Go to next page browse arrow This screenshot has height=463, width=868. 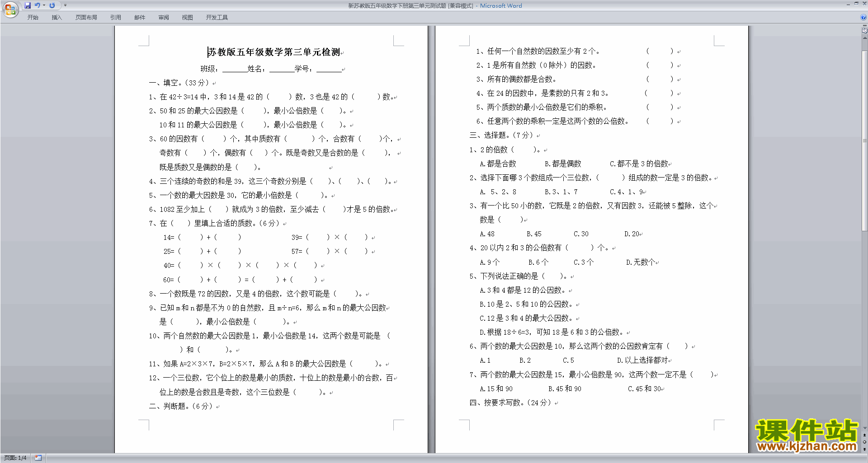pos(865,449)
